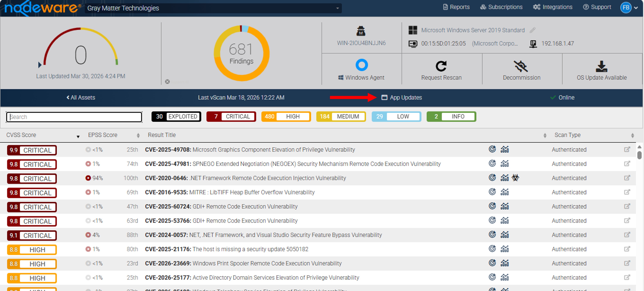Open target icon for CVE-2016-9535
Viewport: 644px width, 291px height.
(492, 192)
